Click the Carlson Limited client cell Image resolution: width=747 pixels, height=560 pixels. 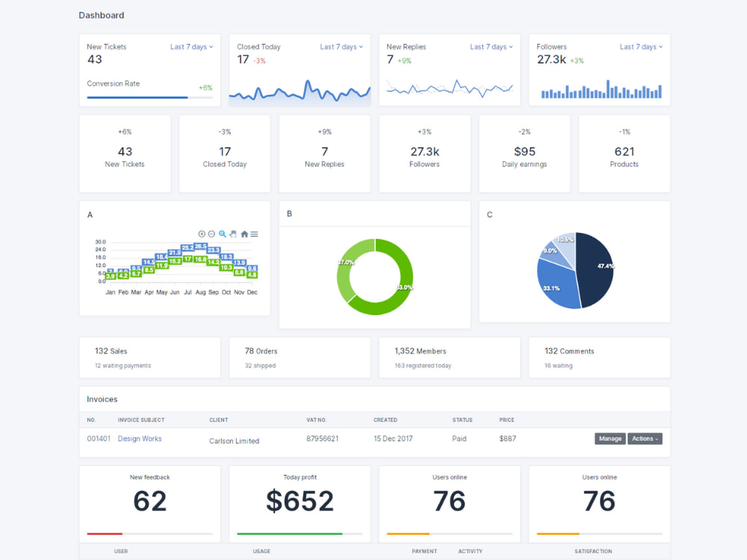pyautogui.click(x=234, y=441)
